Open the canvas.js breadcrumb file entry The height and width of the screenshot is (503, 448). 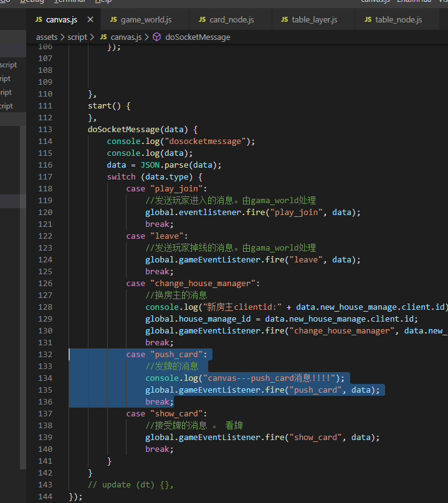[126, 37]
